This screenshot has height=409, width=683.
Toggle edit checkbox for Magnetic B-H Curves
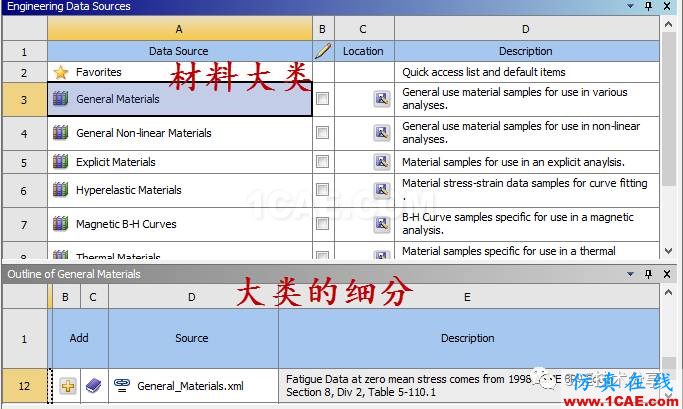[322, 223]
